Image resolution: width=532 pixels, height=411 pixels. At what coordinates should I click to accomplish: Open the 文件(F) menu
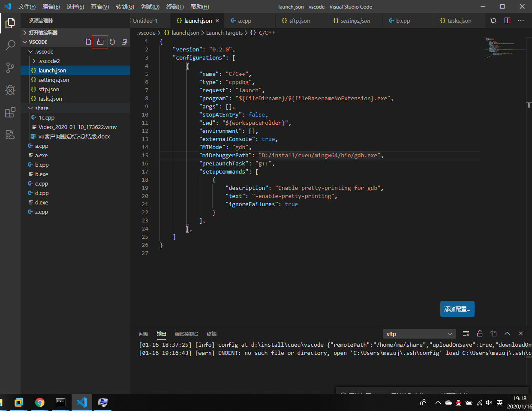point(27,6)
